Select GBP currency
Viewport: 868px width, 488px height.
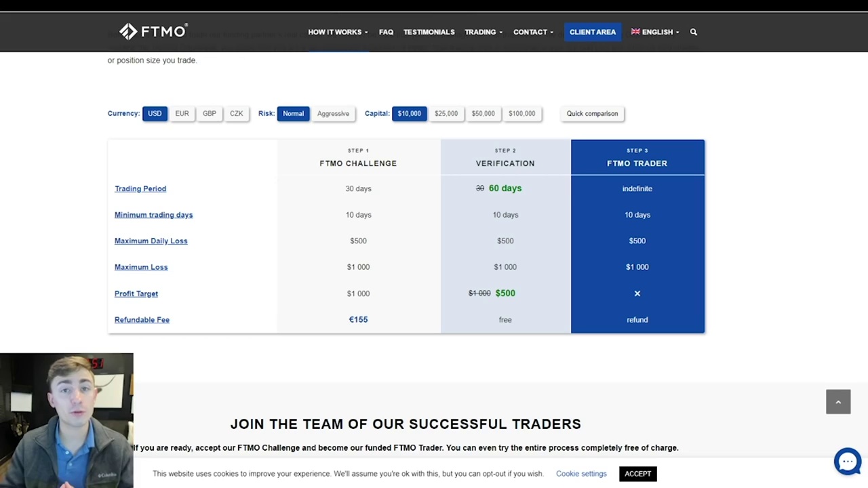pos(209,114)
